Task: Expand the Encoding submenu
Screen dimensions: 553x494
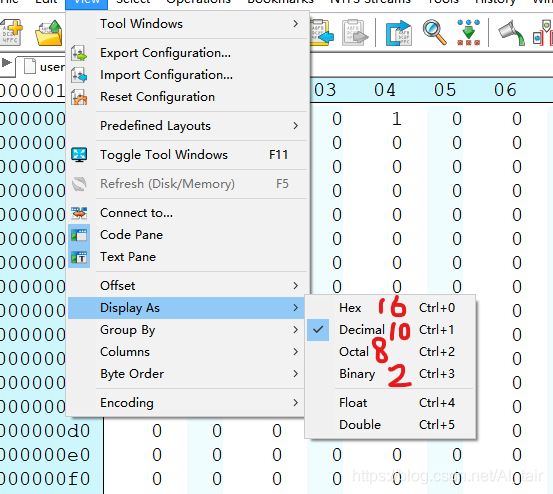Action: pos(186,403)
